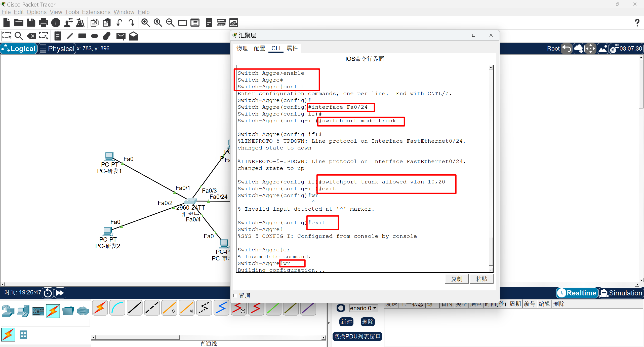
Task: Select Network Devices category icon
Action: pyautogui.click(x=8, y=311)
